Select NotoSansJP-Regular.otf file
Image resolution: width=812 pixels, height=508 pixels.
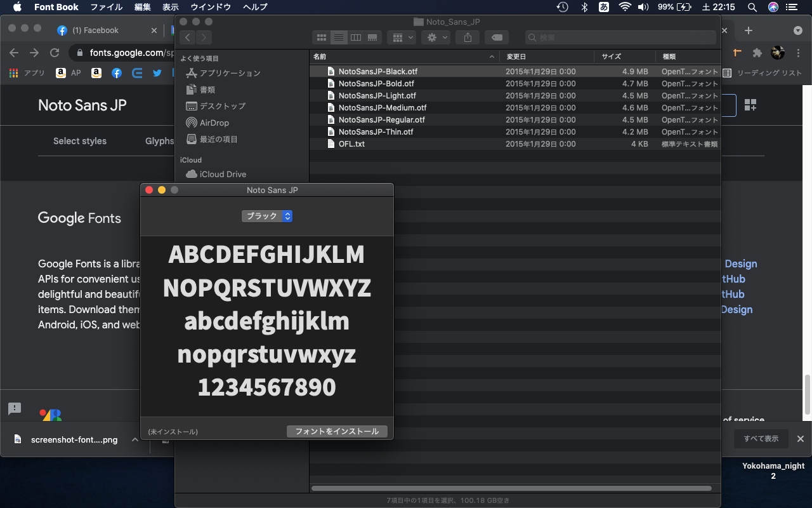point(515,120)
